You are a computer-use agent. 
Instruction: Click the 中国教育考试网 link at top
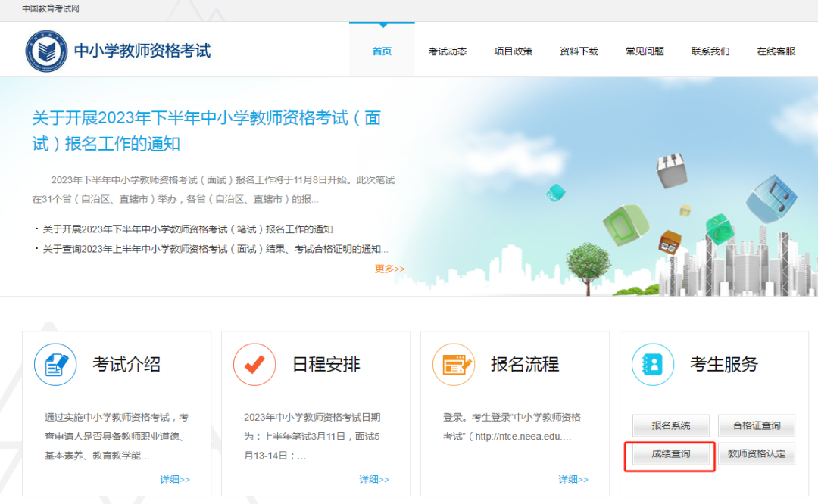[x=51, y=9]
